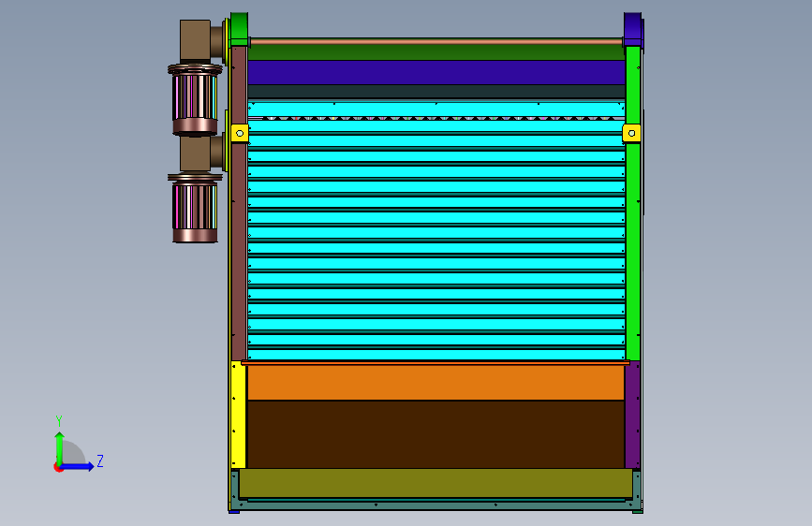
Task: Click the left yellow bracket with hole
Action: 239,134
